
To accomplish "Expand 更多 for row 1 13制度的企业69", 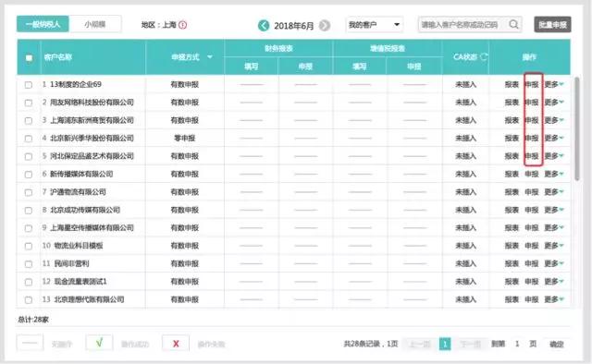I will [553, 84].
